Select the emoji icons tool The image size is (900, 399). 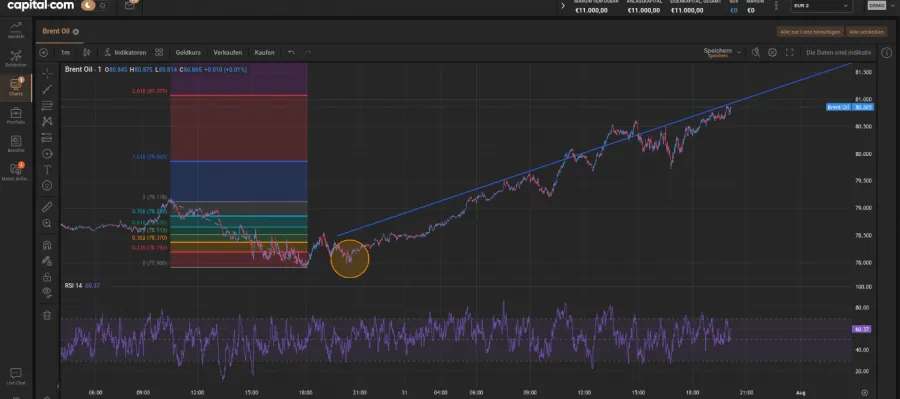pos(47,185)
